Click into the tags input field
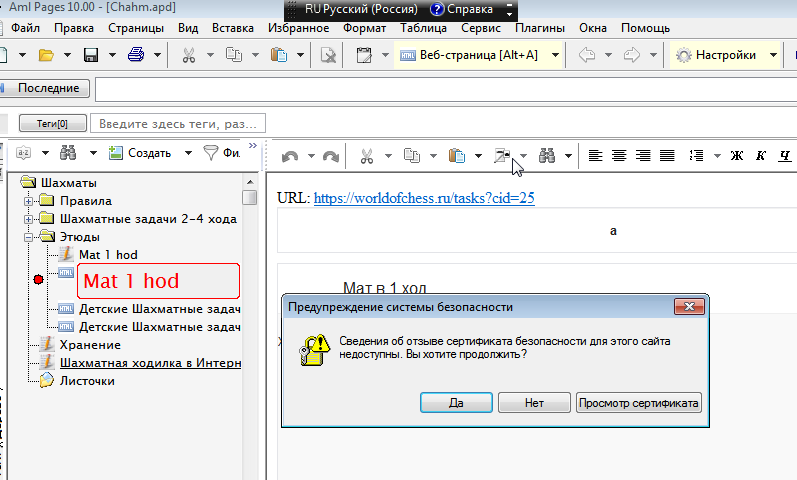 click(x=178, y=124)
